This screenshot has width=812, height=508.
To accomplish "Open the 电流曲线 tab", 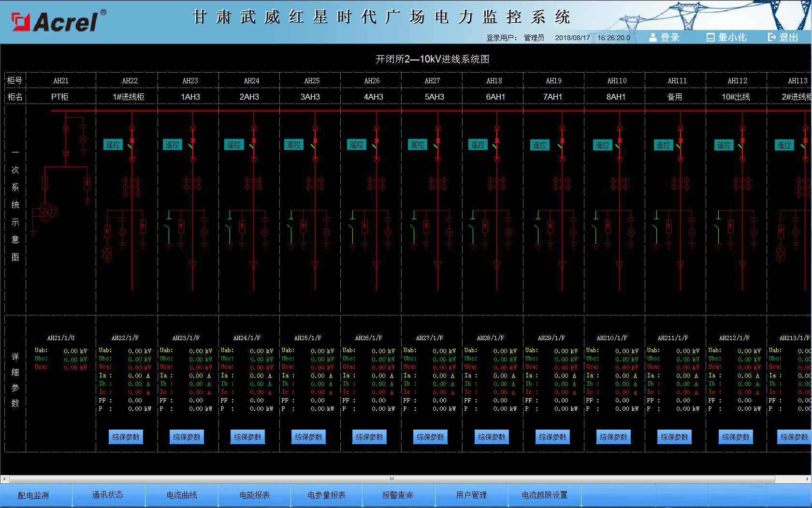I will (x=182, y=495).
